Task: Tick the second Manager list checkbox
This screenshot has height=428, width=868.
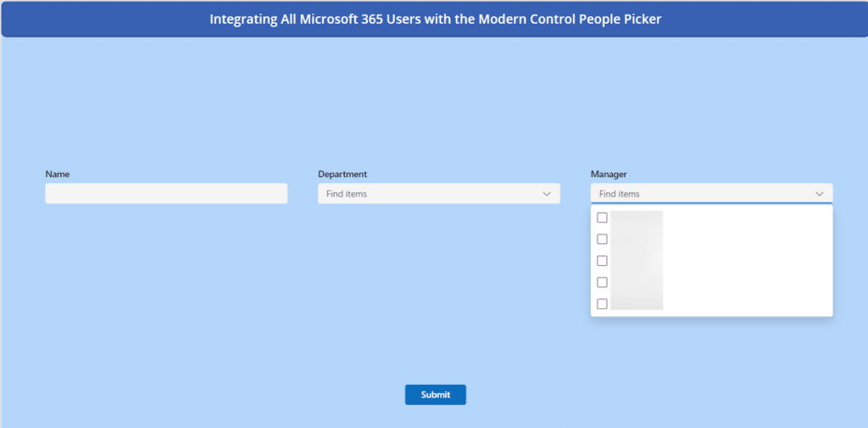Action: click(603, 239)
